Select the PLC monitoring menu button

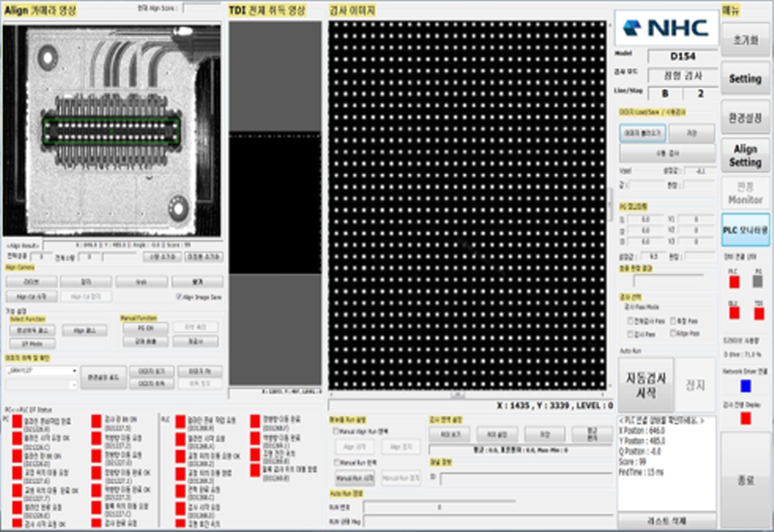[x=744, y=230]
